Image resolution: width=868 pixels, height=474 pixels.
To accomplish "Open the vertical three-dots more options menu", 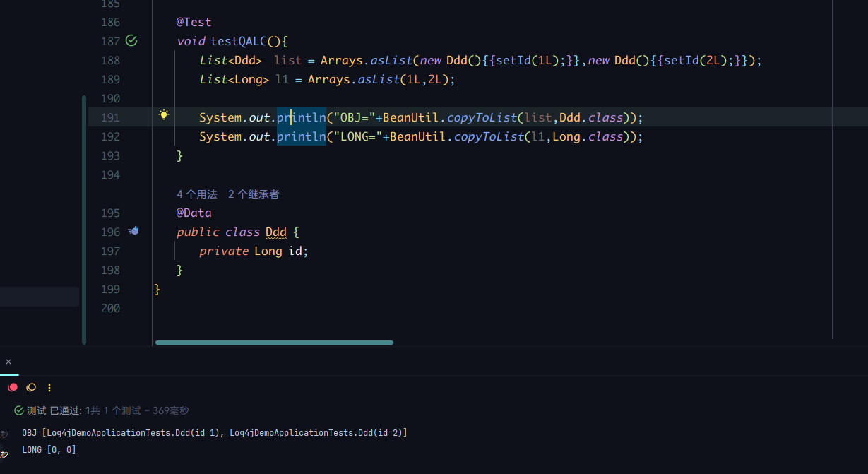I will point(49,387).
